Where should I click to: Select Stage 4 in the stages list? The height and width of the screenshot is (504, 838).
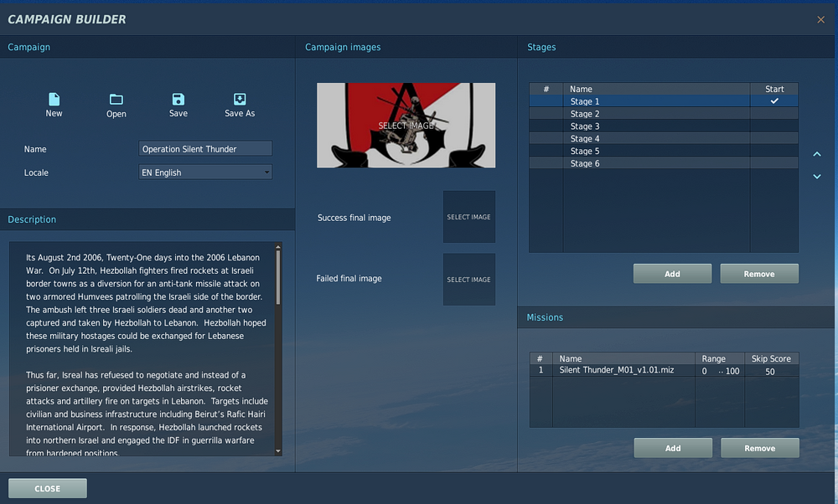[664, 138]
